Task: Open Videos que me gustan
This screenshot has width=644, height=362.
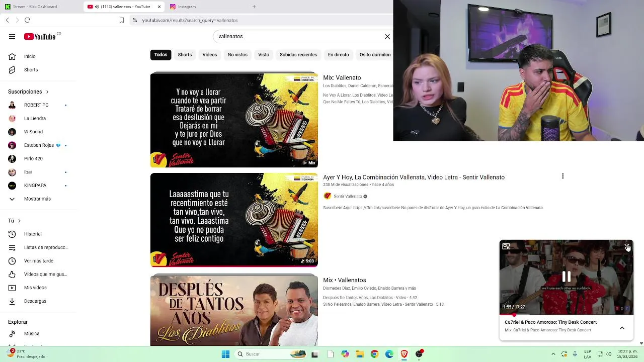Action: coord(45,274)
